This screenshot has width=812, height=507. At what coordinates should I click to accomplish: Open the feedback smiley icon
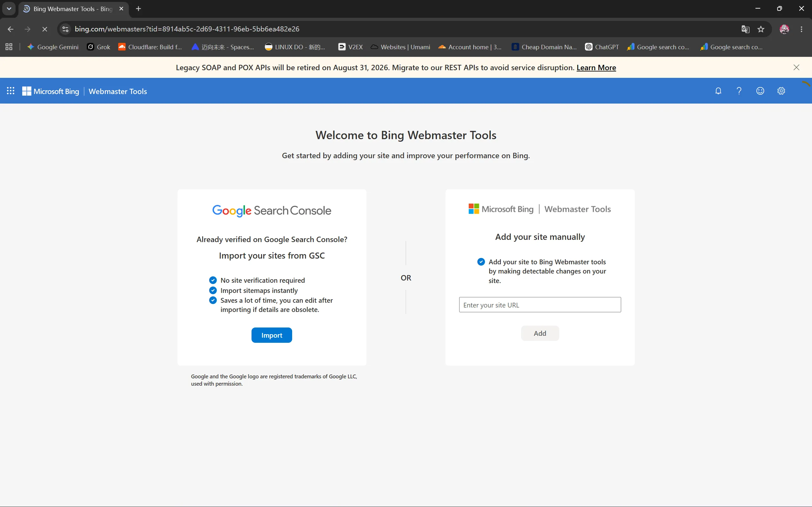[x=760, y=91]
